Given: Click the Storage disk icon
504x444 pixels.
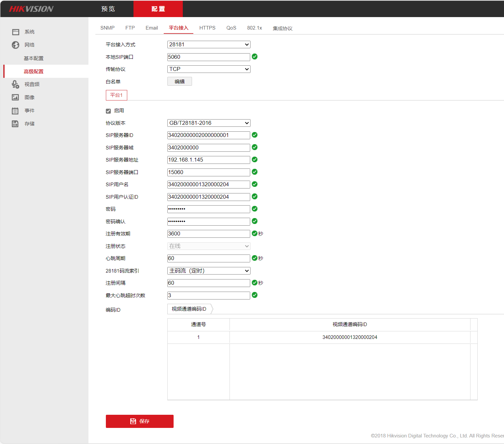Looking at the screenshot, I should coord(15,124).
